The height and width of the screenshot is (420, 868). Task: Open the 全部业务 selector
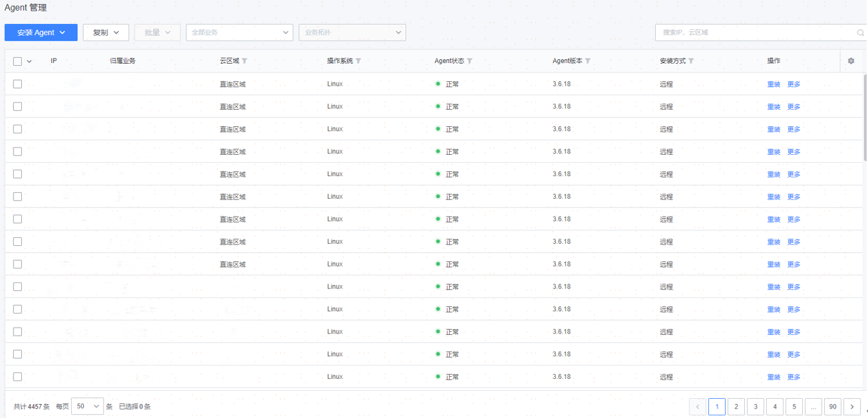pos(239,33)
